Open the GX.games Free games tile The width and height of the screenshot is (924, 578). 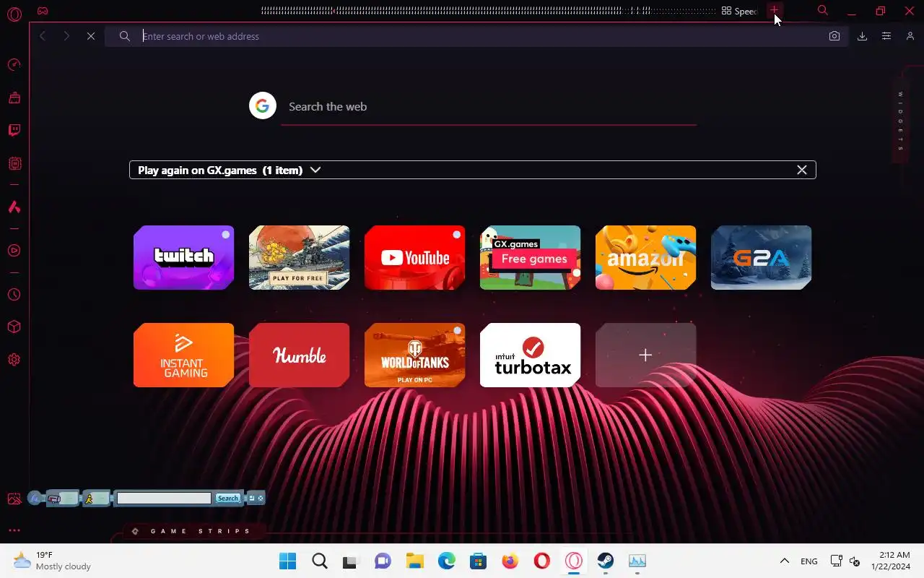click(x=531, y=257)
